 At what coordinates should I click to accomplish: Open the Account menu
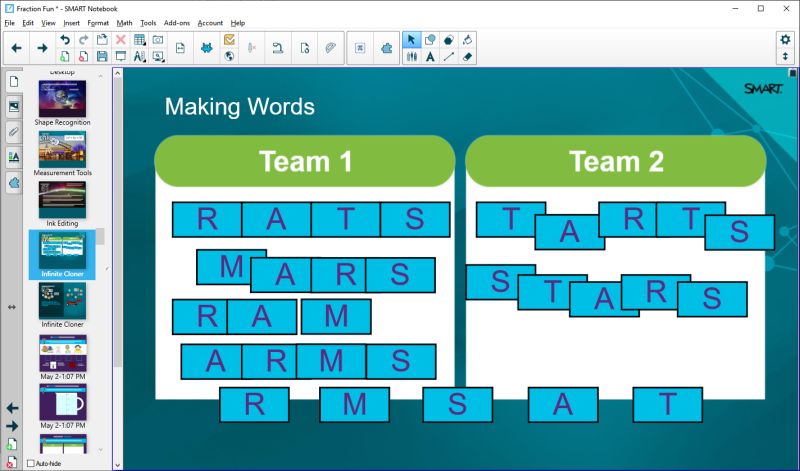click(x=210, y=23)
